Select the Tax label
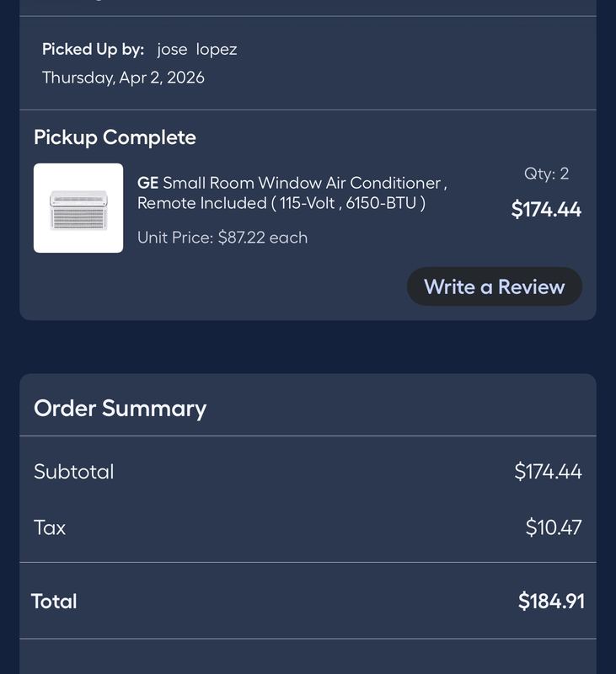Image resolution: width=616 pixels, height=674 pixels. click(50, 527)
